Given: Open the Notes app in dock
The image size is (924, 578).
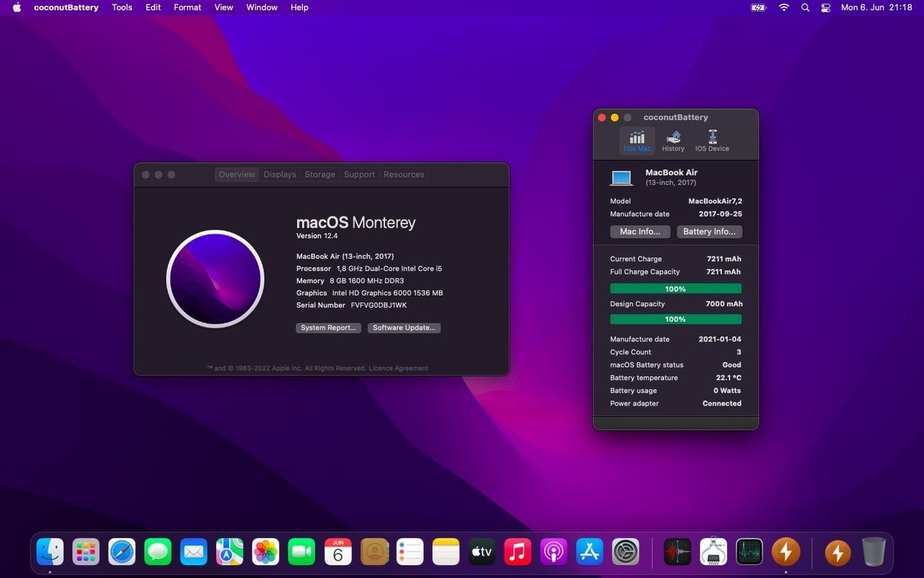Looking at the screenshot, I should pos(446,552).
